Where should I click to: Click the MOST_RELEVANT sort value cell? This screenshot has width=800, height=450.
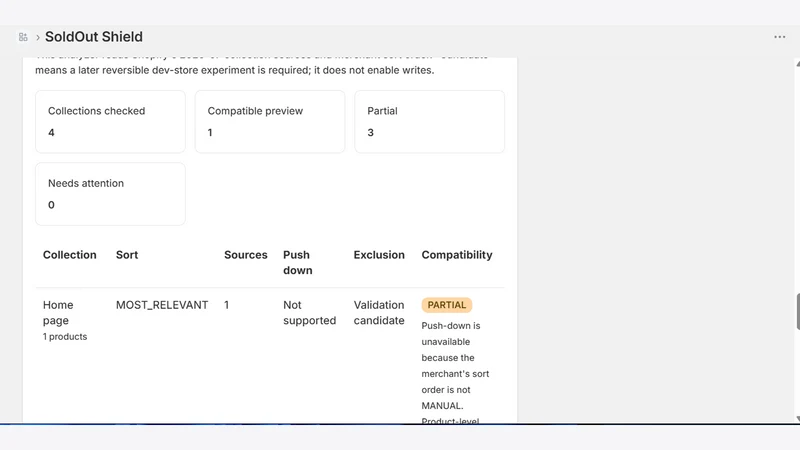[162, 305]
